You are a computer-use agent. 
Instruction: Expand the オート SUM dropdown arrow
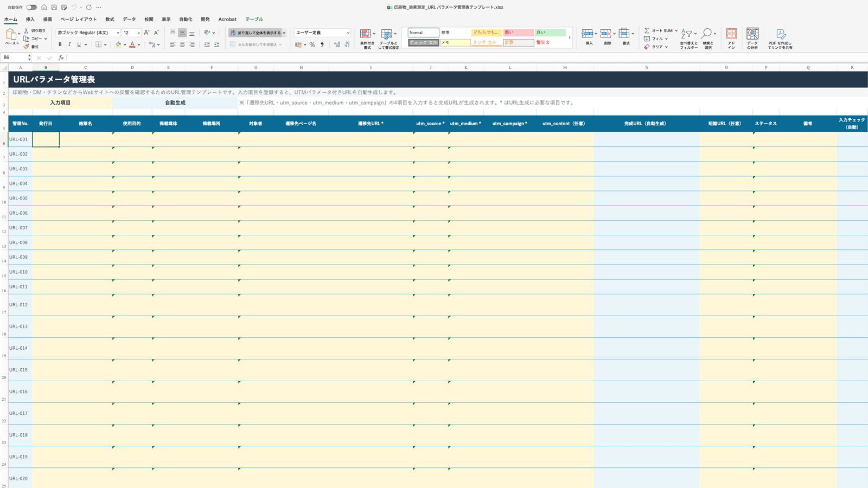click(x=676, y=31)
